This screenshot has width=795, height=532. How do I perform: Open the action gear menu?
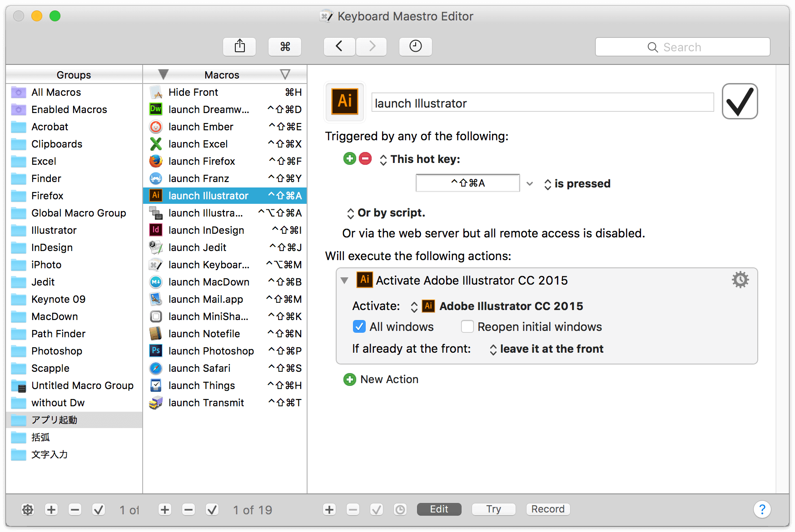pyautogui.click(x=740, y=280)
